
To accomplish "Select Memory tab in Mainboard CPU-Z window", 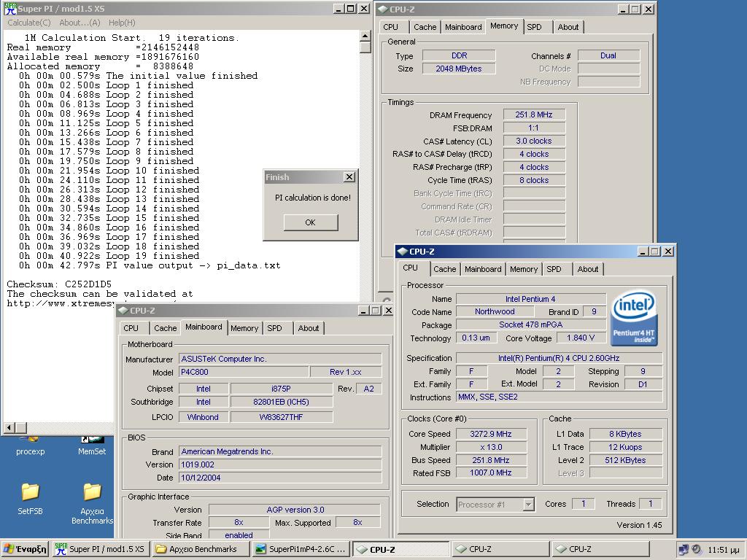I will click(244, 328).
